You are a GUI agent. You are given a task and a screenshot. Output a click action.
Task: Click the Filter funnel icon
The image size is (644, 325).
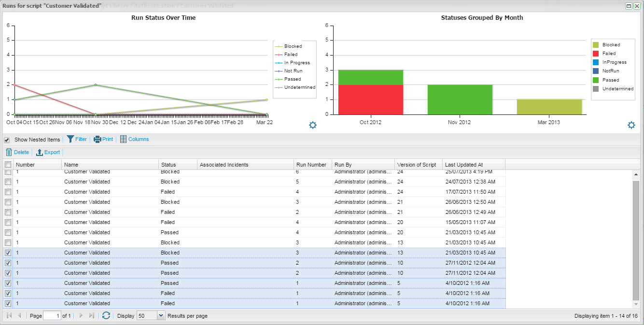[70, 139]
